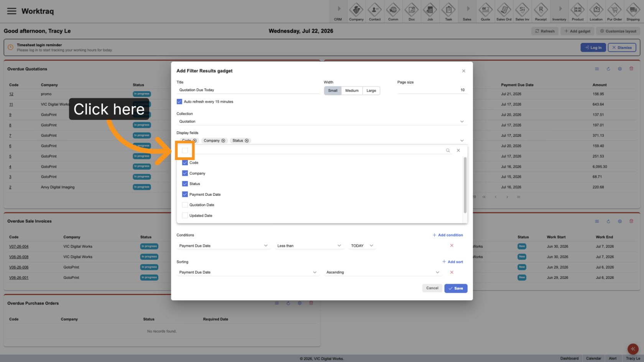Select Large width option

pyautogui.click(x=371, y=90)
